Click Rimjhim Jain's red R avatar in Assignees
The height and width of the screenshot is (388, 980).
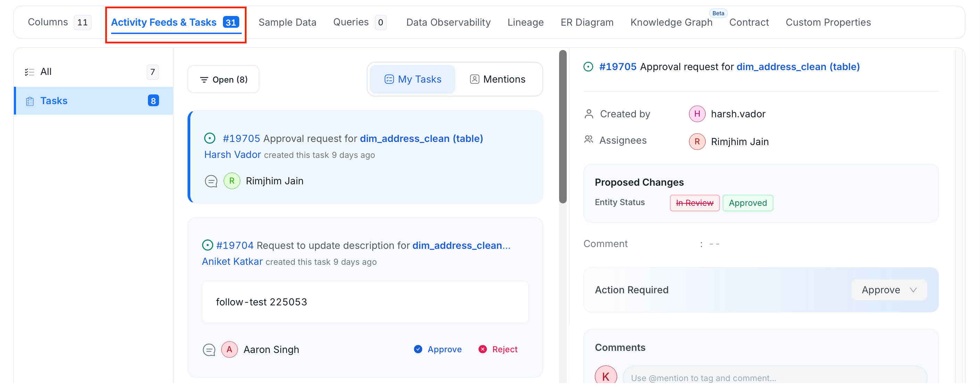pyautogui.click(x=697, y=142)
